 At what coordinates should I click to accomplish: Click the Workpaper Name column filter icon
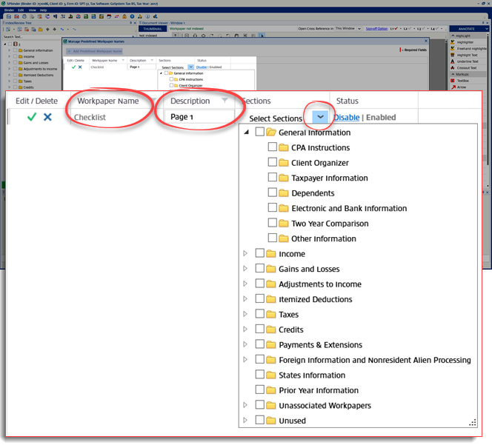tap(153, 100)
